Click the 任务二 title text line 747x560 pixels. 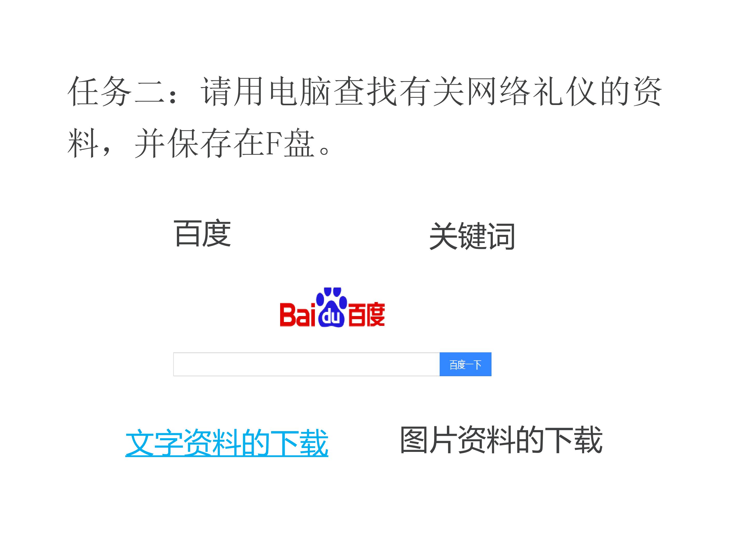coord(364,91)
